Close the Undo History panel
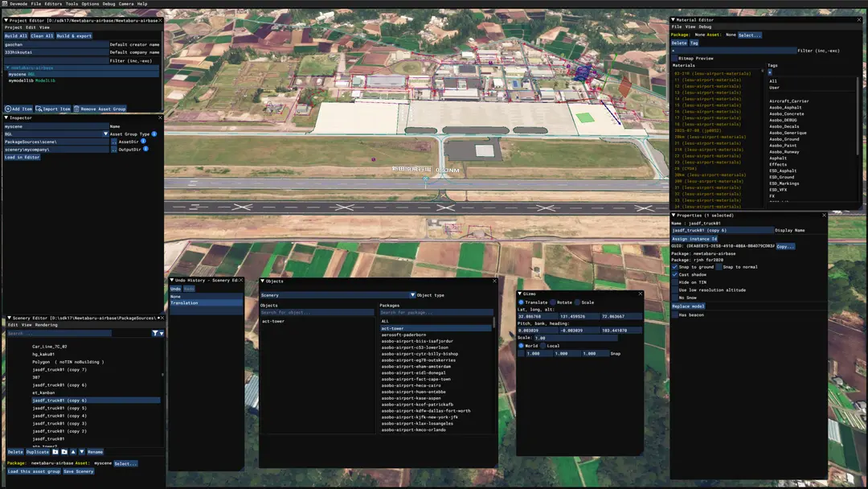The image size is (868, 489). 241,280
